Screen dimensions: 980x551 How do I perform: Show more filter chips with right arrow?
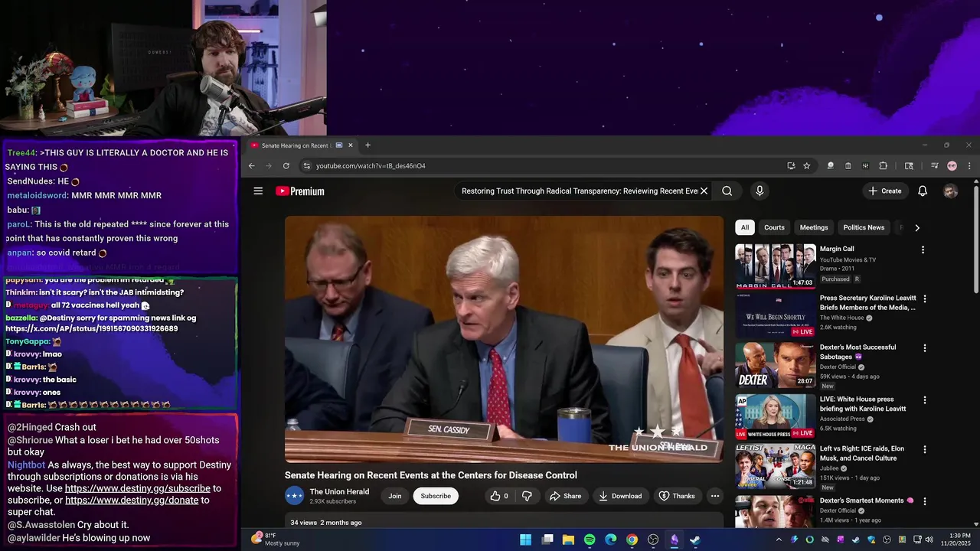917,227
